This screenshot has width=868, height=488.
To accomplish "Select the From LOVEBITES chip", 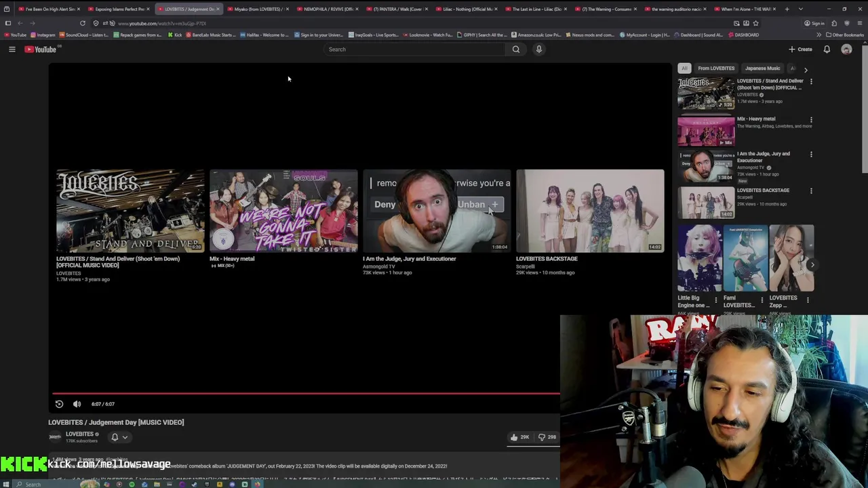I will pos(716,68).
